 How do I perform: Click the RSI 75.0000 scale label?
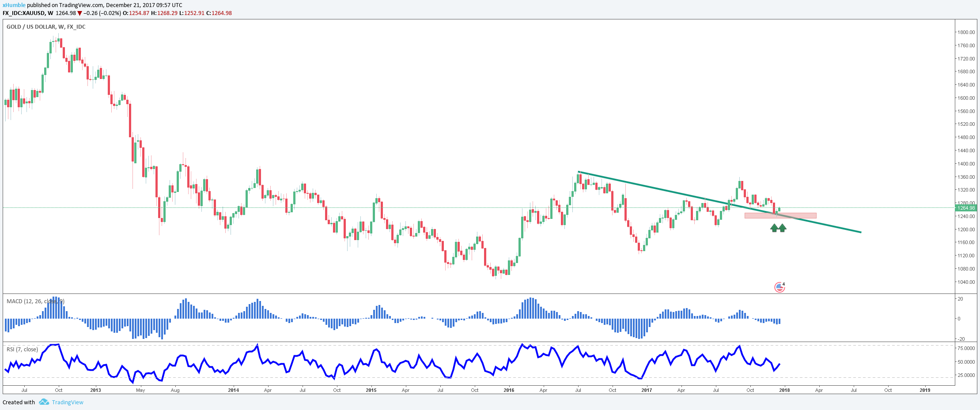[x=966, y=348]
